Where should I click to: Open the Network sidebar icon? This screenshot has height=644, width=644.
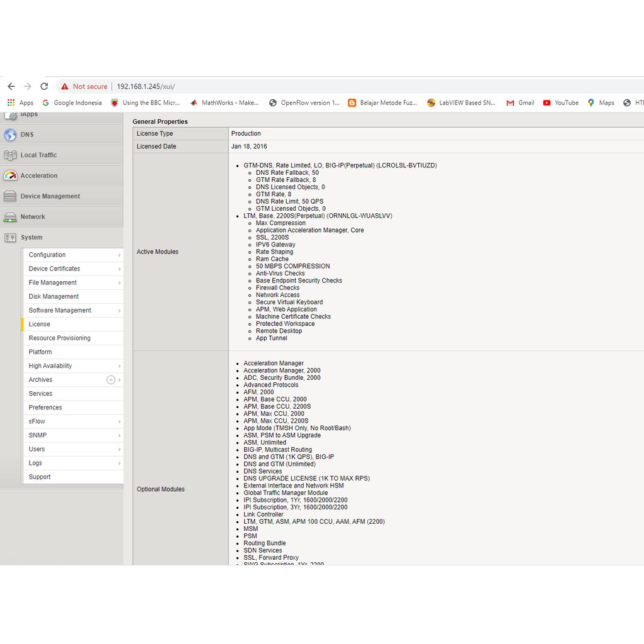[x=10, y=217]
